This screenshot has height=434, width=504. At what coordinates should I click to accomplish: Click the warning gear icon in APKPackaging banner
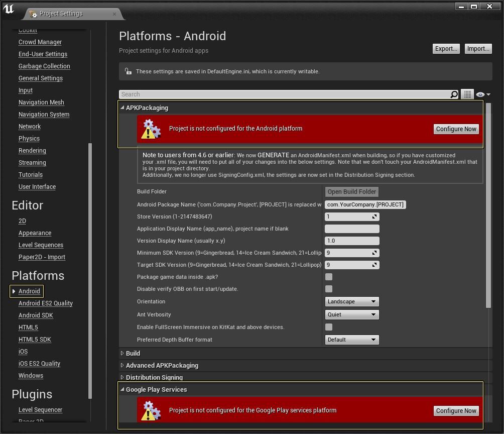click(x=151, y=129)
